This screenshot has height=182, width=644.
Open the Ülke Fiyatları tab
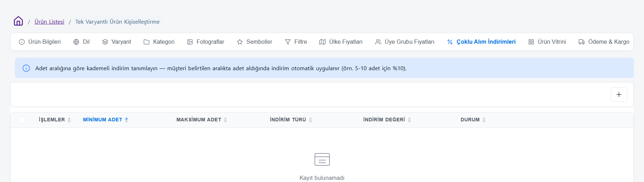pyautogui.click(x=341, y=42)
